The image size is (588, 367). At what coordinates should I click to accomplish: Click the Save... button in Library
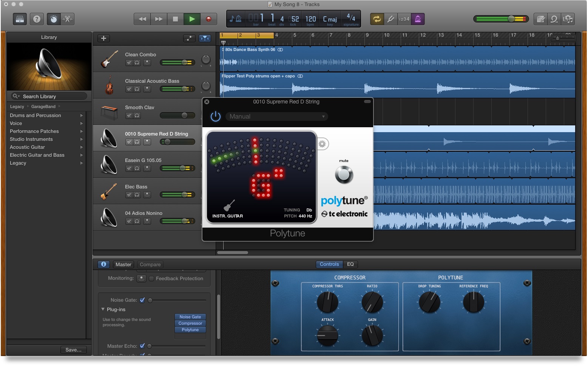coord(73,350)
